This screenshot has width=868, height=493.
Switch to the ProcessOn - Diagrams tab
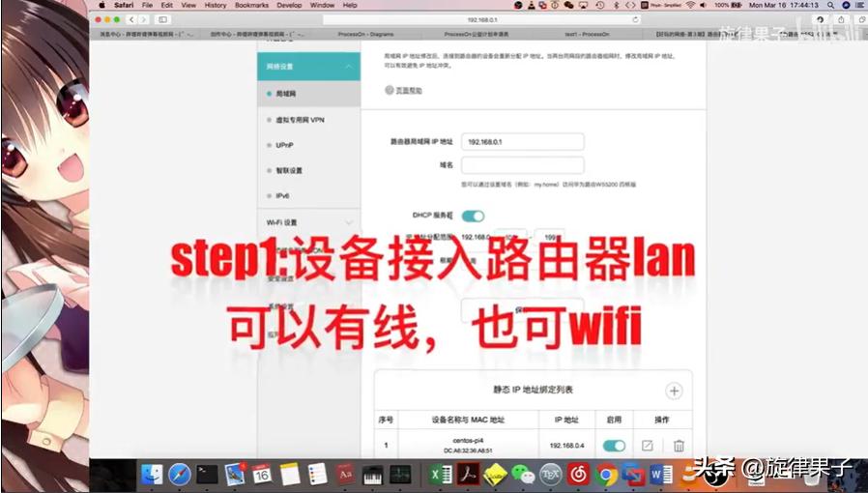click(x=365, y=34)
